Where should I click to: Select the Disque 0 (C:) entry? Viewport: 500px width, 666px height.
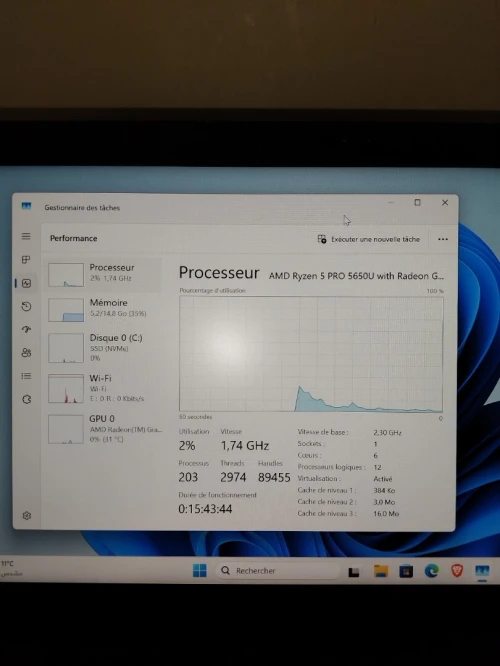coord(105,347)
